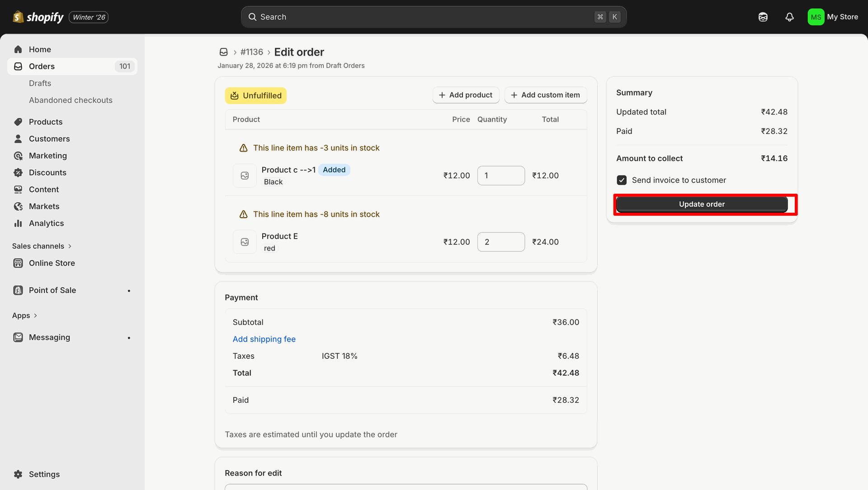The width and height of the screenshot is (868, 490).
Task: Open Settings gear in sidebar
Action: [18, 474]
